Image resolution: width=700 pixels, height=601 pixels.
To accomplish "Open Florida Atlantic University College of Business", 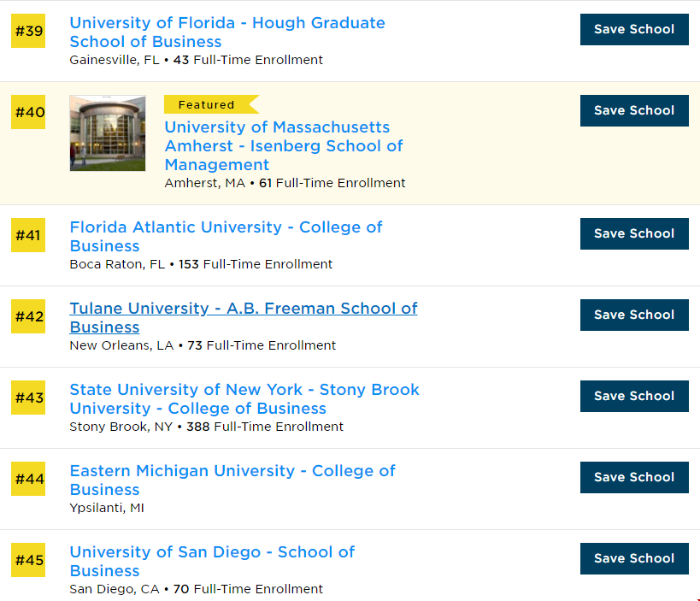I will point(226,237).
